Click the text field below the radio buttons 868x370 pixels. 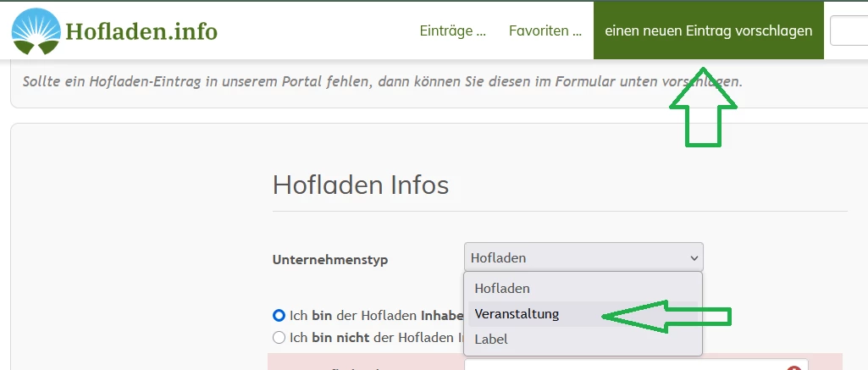click(x=627, y=366)
